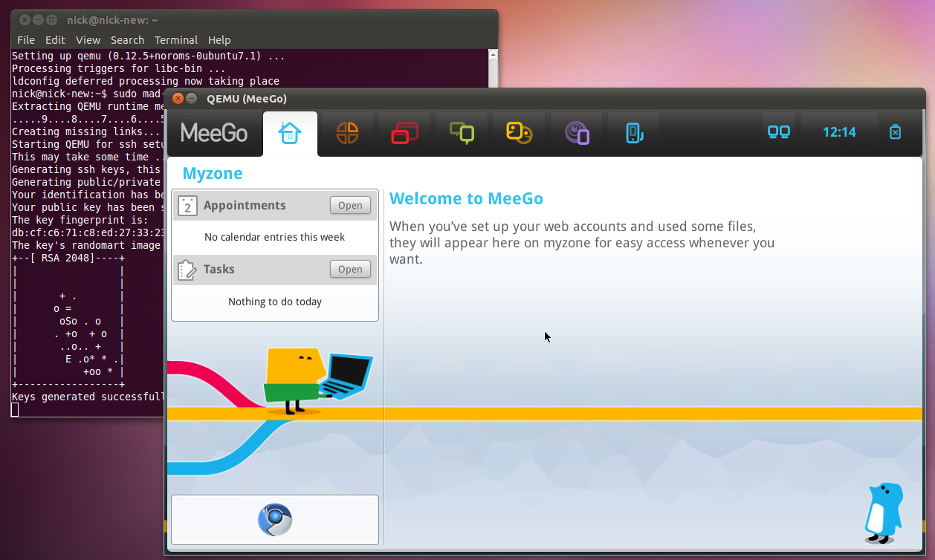
Task: Click the orange Applications icon in the MeeGo toolbar
Action: (x=347, y=133)
